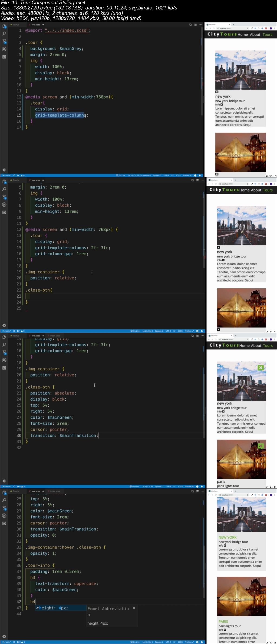This screenshot has height=644, width=277.
Task: Click the background: $mainGrey; code line
Action: [57, 48]
